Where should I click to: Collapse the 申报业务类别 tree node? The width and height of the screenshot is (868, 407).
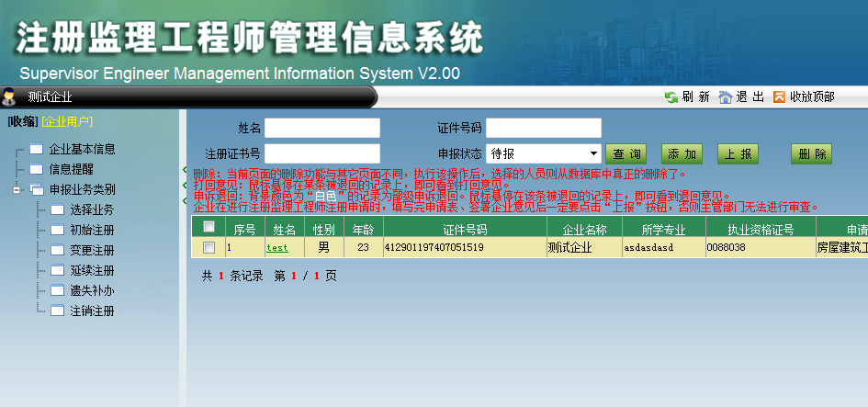17,189
